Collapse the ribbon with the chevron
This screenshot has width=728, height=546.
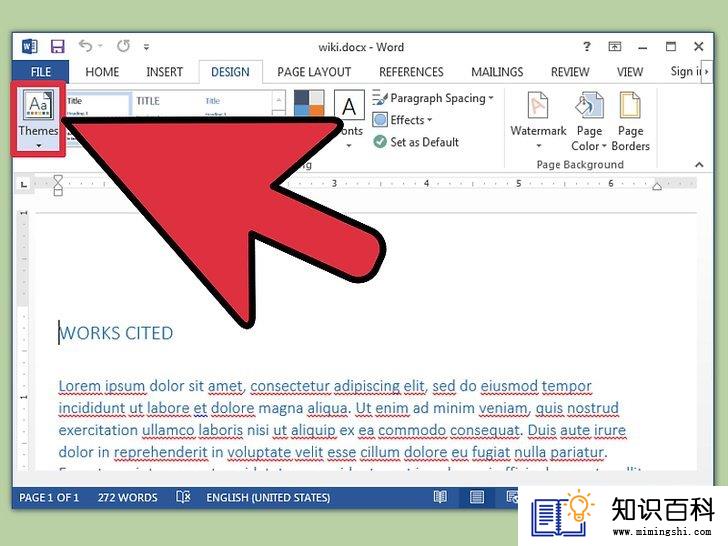click(x=699, y=164)
